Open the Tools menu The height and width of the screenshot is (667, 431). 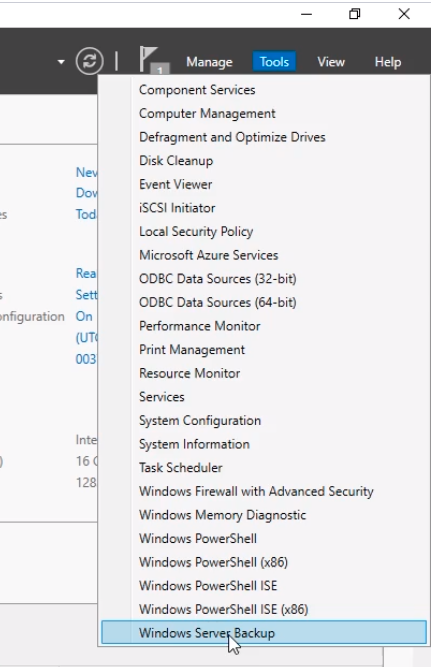tap(274, 62)
